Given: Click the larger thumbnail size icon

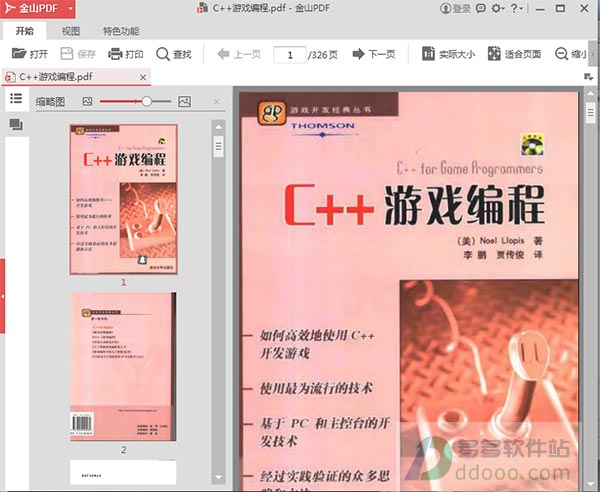Looking at the screenshot, I should [x=184, y=101].
